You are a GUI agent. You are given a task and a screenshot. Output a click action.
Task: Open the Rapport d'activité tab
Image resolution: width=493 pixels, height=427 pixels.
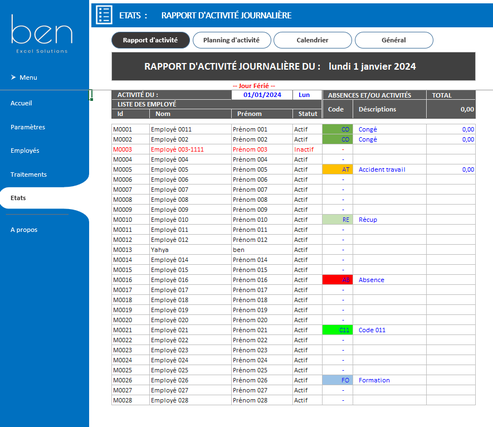[150, 40]
